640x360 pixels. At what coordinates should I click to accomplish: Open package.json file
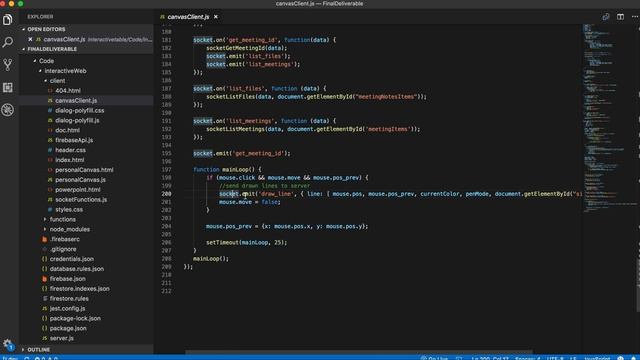pos(68,328)
